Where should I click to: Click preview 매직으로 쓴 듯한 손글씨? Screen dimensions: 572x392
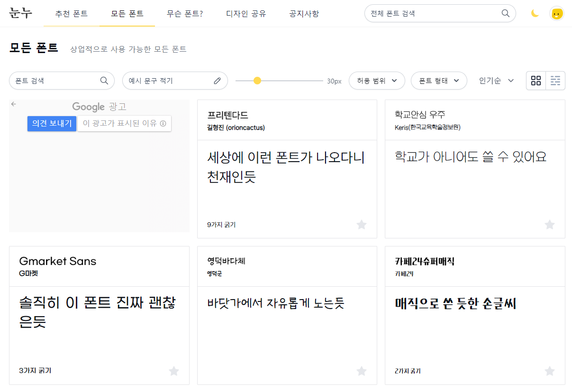point(455,303)
